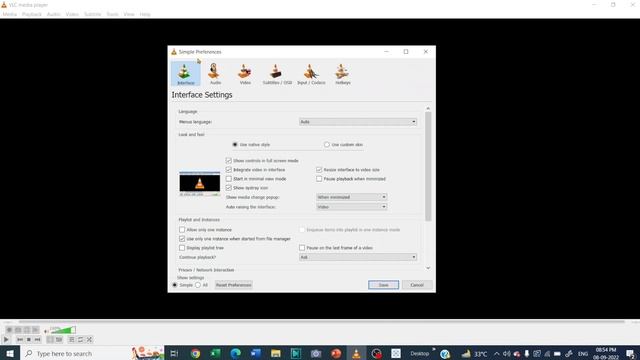Open the Subtitle menu
Image resolution: width=640 pixels, height=360 pixels.
coord(93,14)
